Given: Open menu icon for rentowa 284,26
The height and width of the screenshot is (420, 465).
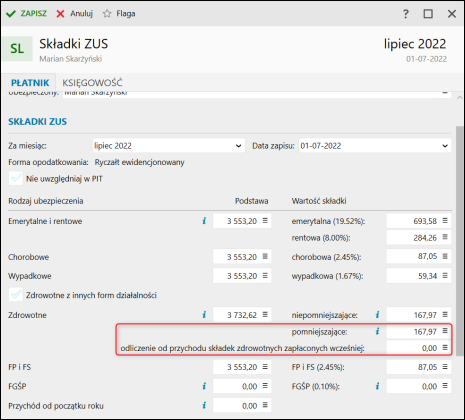Looking at the screenshot, I should 445,237.
